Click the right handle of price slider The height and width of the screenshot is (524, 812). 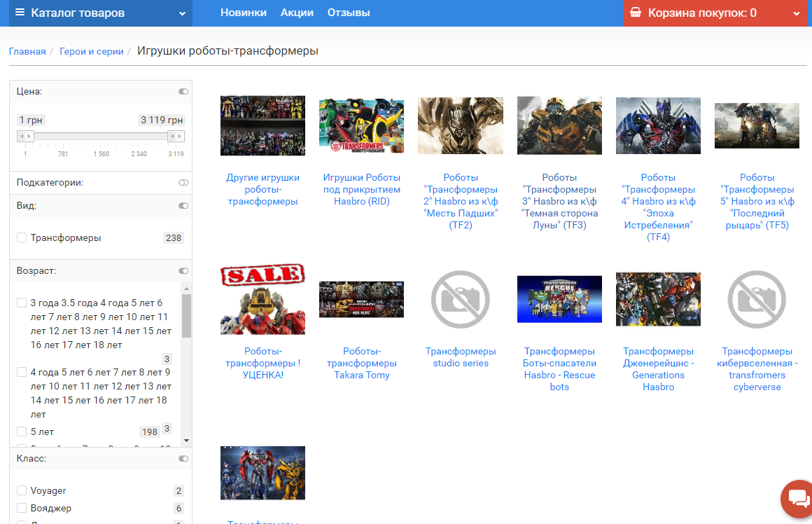coord(176,136)
